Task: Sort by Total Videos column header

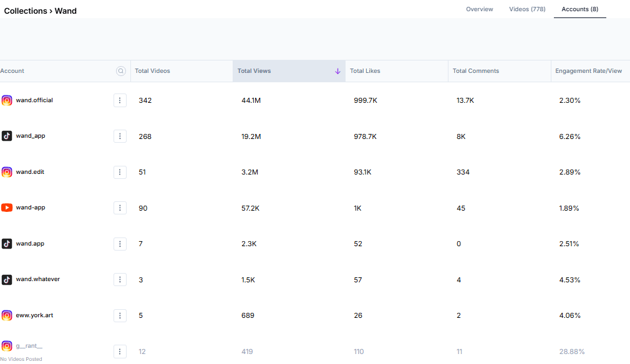Action: [x=152, y=71]
